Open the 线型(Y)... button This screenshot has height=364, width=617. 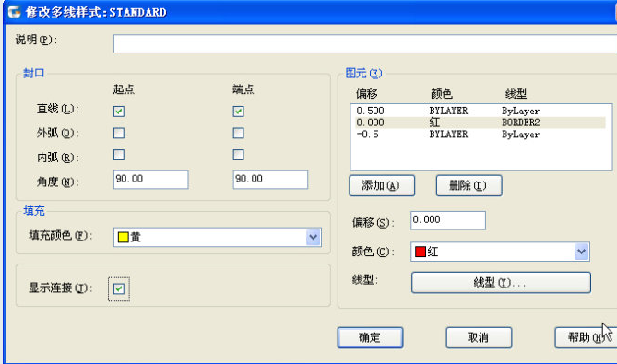pyautogui.click(x=501, y=282)
